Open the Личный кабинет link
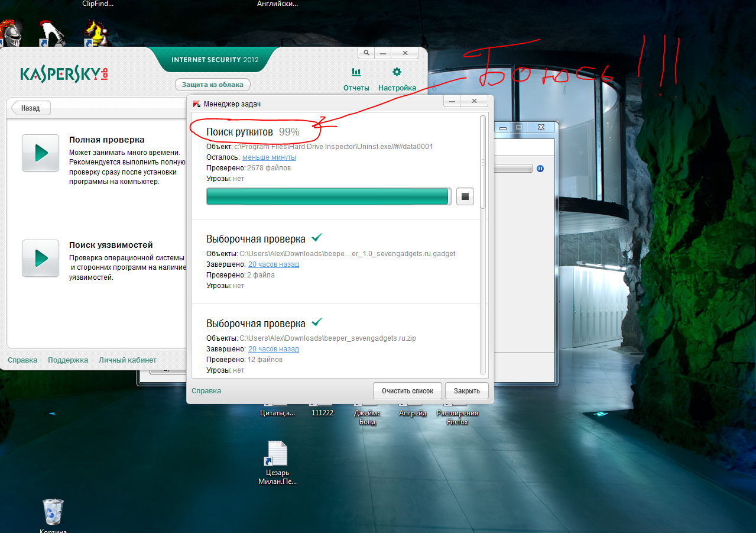The height and width of the screenshot is (533, 756). point(128,360)
